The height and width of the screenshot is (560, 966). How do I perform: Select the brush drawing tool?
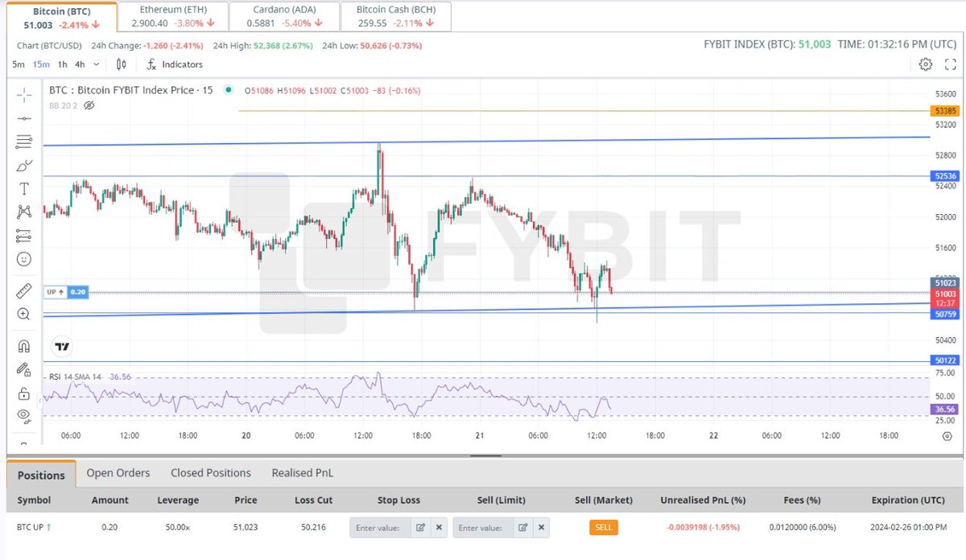(24, 165)
